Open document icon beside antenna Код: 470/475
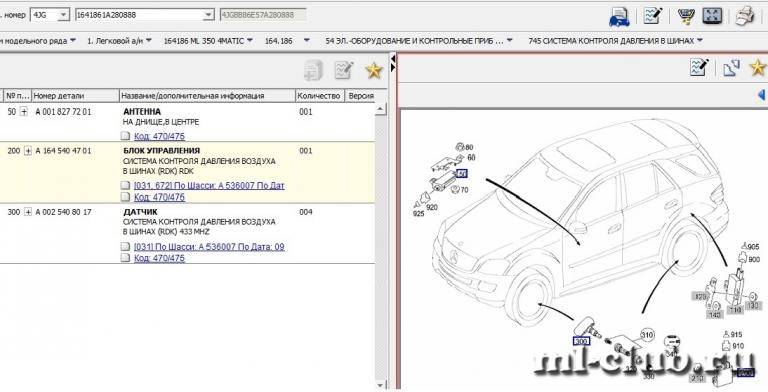 click(125, 136)
